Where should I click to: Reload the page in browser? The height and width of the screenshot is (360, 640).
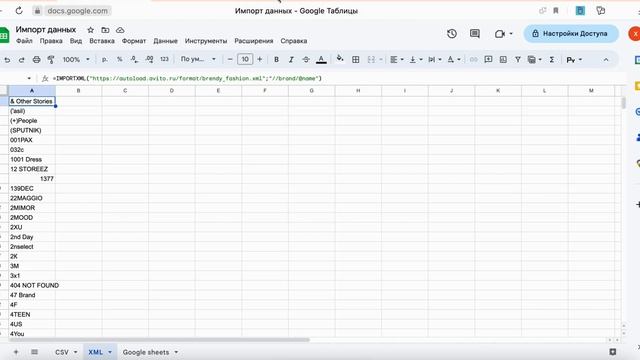pos(19,11)
